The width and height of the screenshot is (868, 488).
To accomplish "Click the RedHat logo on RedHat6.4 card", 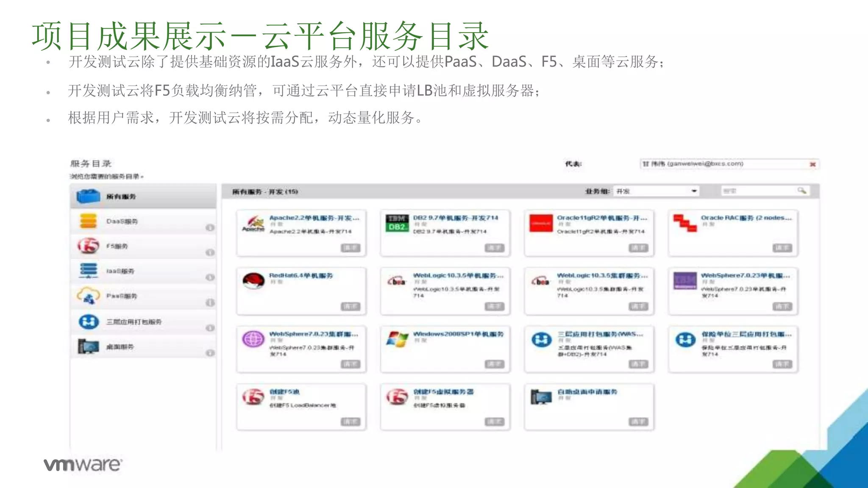I will point(253,281).
